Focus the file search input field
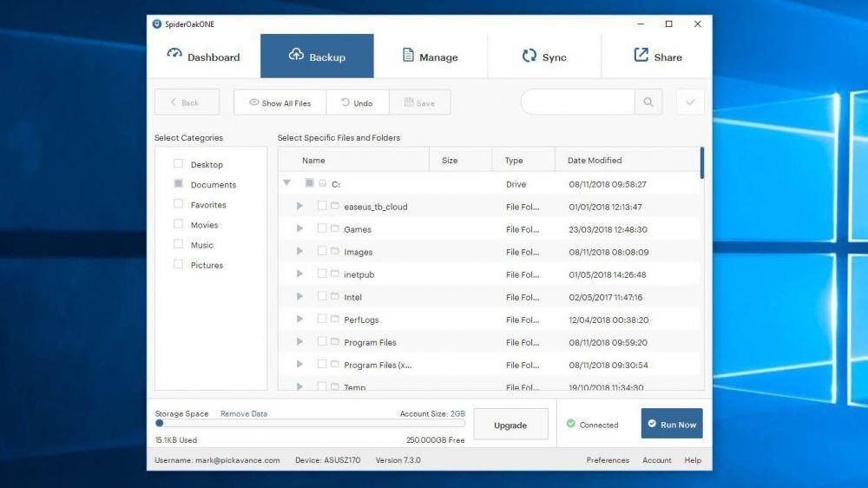The width and height of the screenshot is (868, 488). (578, 102)
